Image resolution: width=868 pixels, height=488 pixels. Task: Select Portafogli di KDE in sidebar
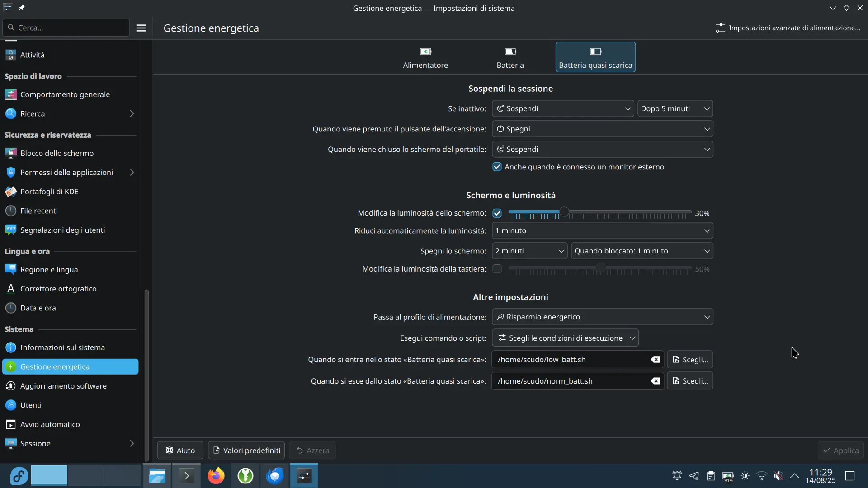48,191
